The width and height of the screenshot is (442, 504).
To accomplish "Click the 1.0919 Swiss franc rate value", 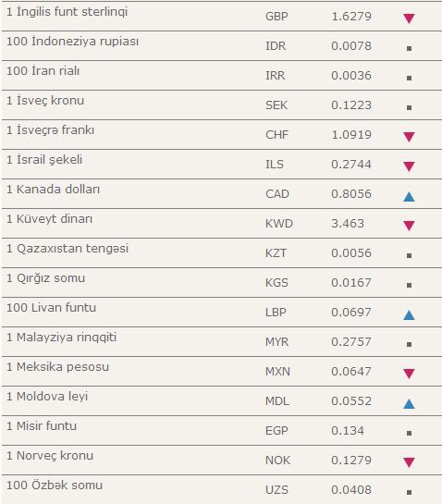I will pos(351,135).
